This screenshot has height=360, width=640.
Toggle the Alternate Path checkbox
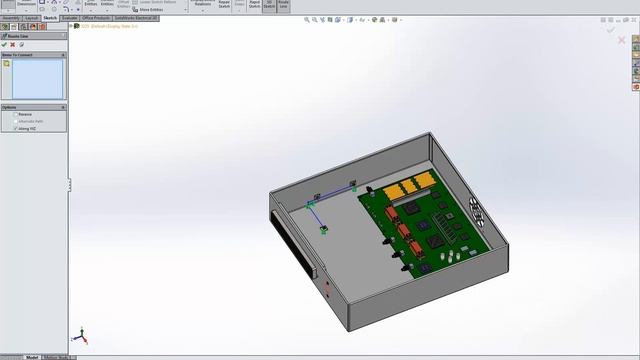click(16, 121)
